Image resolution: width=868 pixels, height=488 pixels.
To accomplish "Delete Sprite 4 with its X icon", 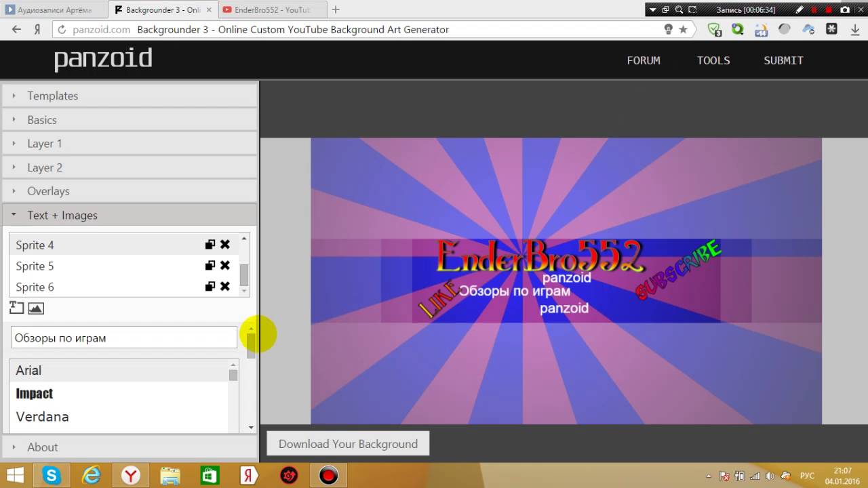I will pyautogui.click(x=225, y=245).
